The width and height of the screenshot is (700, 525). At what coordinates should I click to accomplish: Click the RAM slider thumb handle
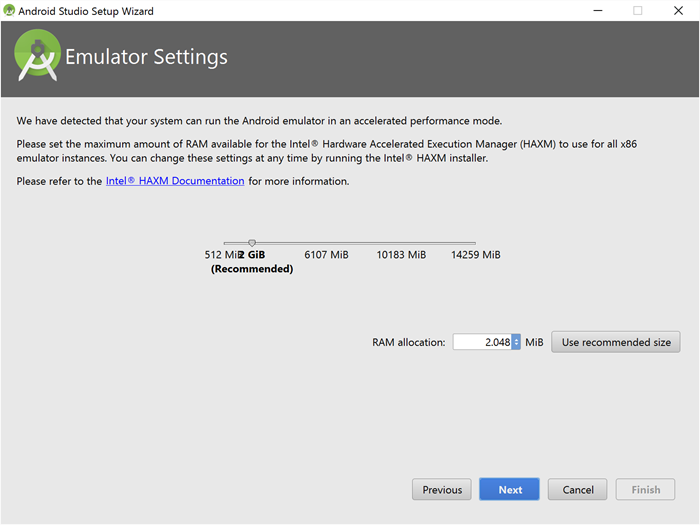(252, 243)
